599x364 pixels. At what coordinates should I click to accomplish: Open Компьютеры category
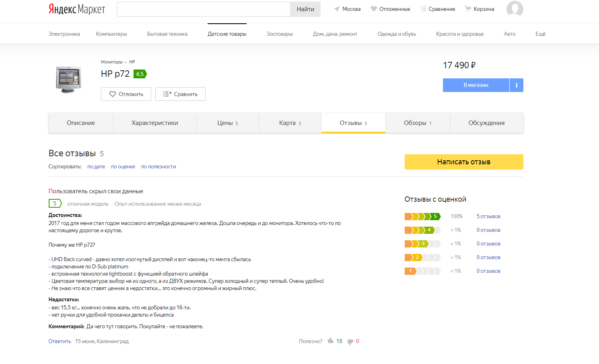[111, 34]
